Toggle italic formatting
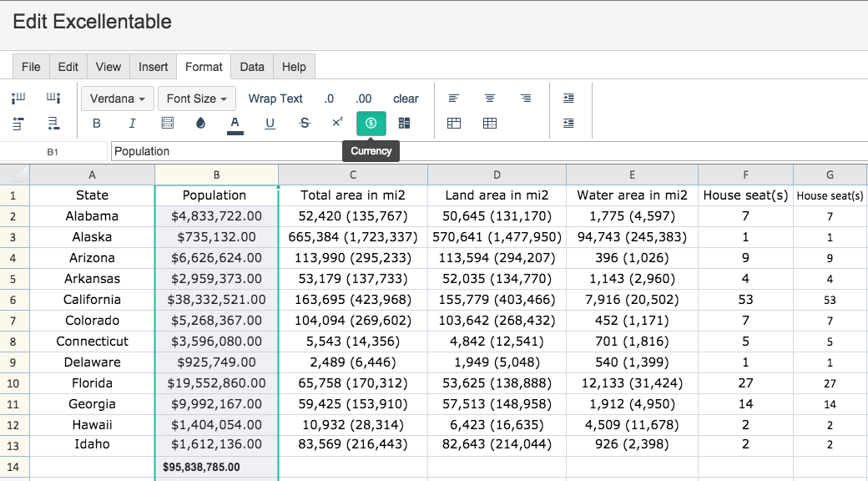Screen dimensions: 868x481 132,124
